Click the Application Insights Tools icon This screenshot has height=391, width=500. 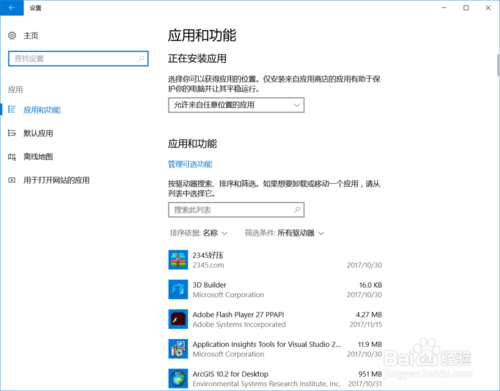[178, 349]
